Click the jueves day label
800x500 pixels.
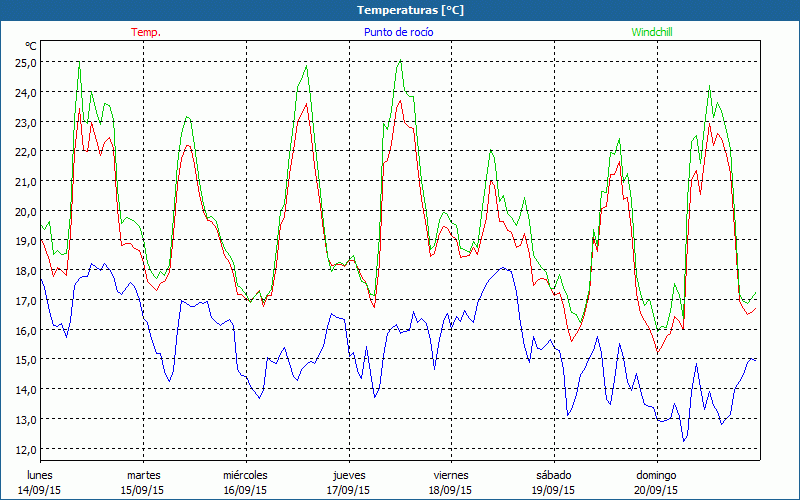348,475
